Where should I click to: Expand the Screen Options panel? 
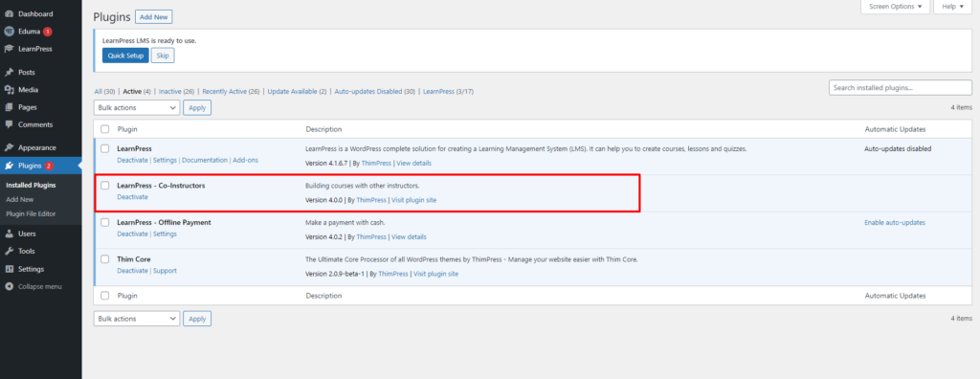(x=896, y=7)
